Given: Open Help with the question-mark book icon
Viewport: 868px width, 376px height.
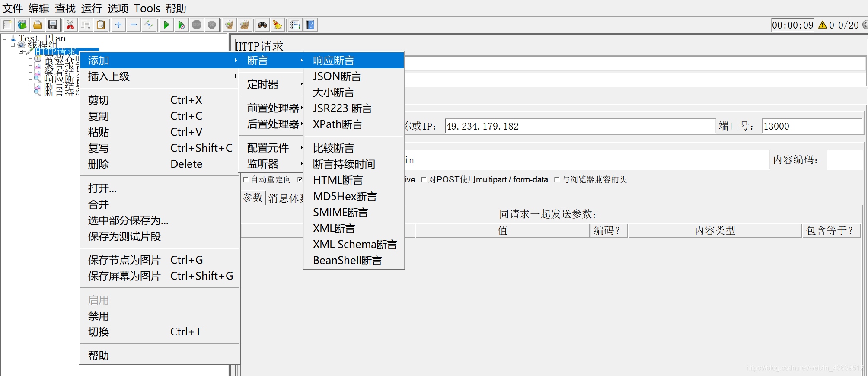Looking at the screenshot, I should 310,25.
